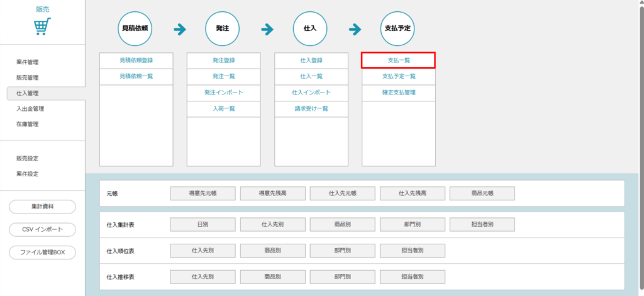Screen dimensions: 644x296
Task: Click the 販売 shopping cart icon
Action: click(x=42, y=26)
